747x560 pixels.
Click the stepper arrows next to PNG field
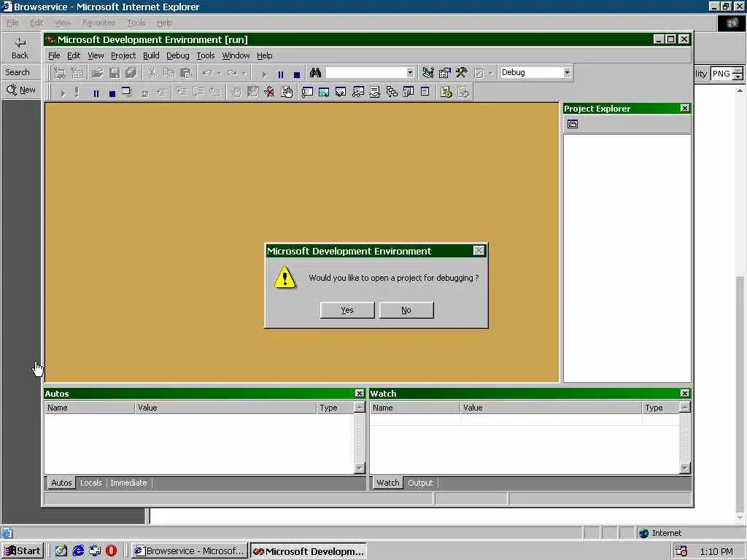pyautogui.click(x=738, y=74)
